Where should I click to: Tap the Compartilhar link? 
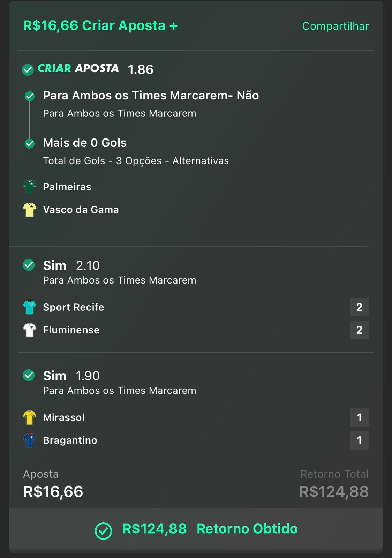click(x=335, y=26)
